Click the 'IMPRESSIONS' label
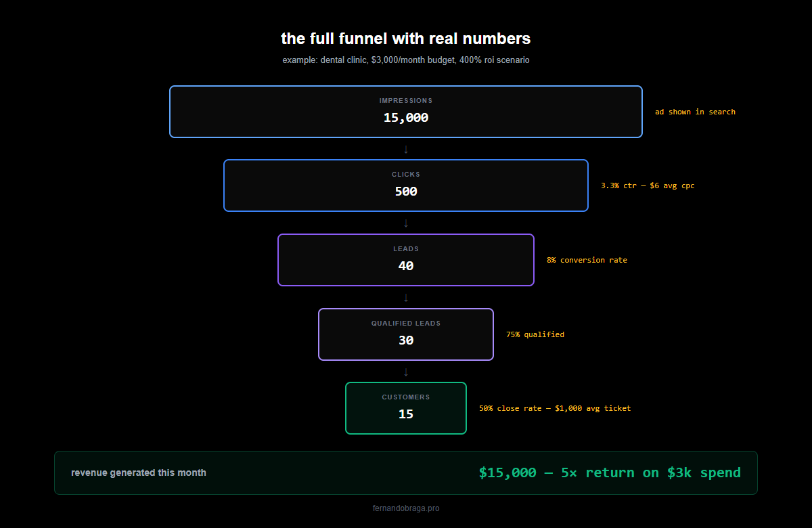This screenshot has height=528, width=812. pyautogui.click(x=406, y=101)
